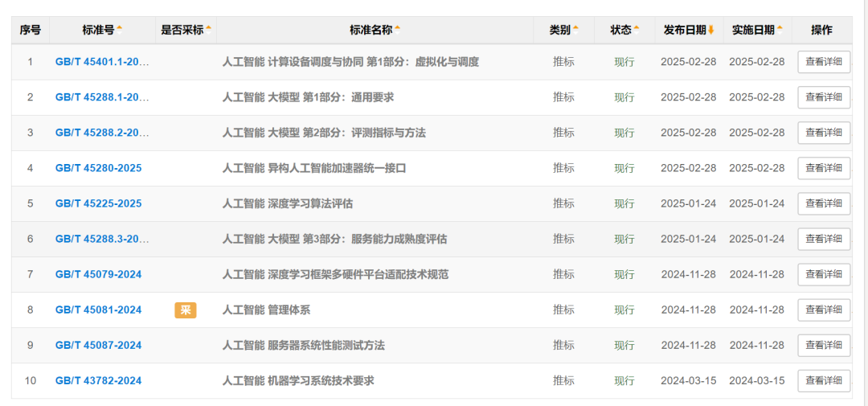The width and height of the screenshot is (868, 406).
Task: Select title 人工智能 异构人工智能加速器统一接口
Action: (314, 168)
